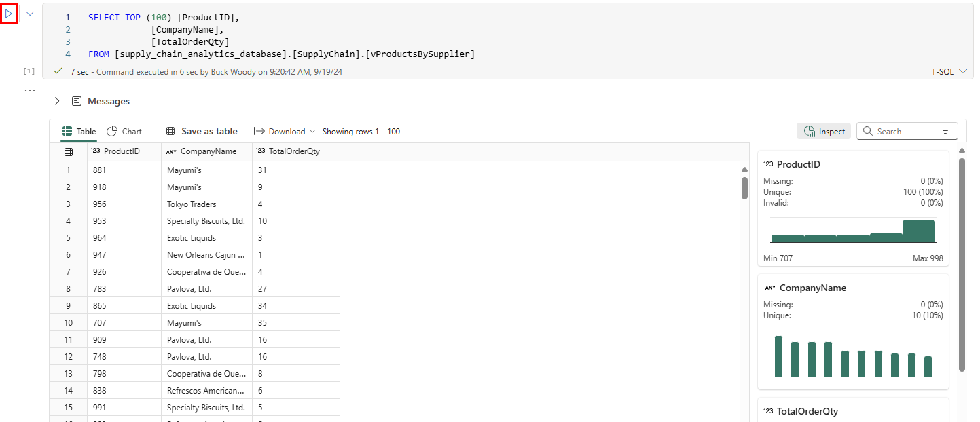
Task: Run the SQL cell with play icon
Action: [9, 14]
